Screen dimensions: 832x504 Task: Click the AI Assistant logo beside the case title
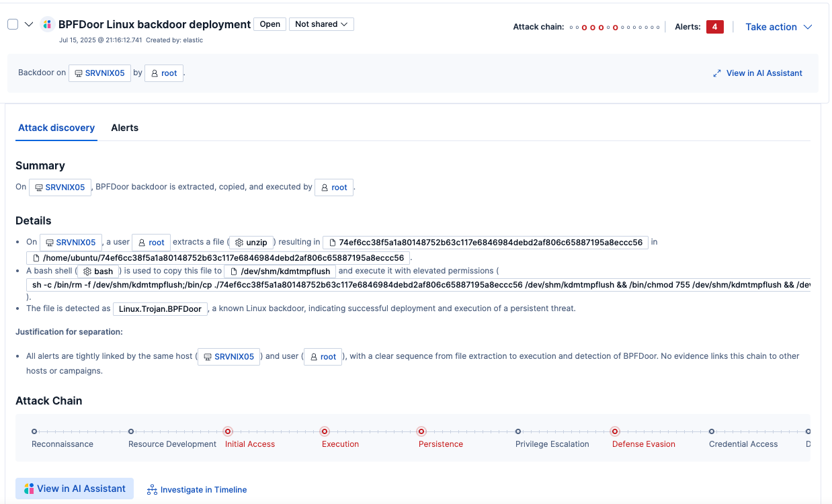(x=47, y=24)
